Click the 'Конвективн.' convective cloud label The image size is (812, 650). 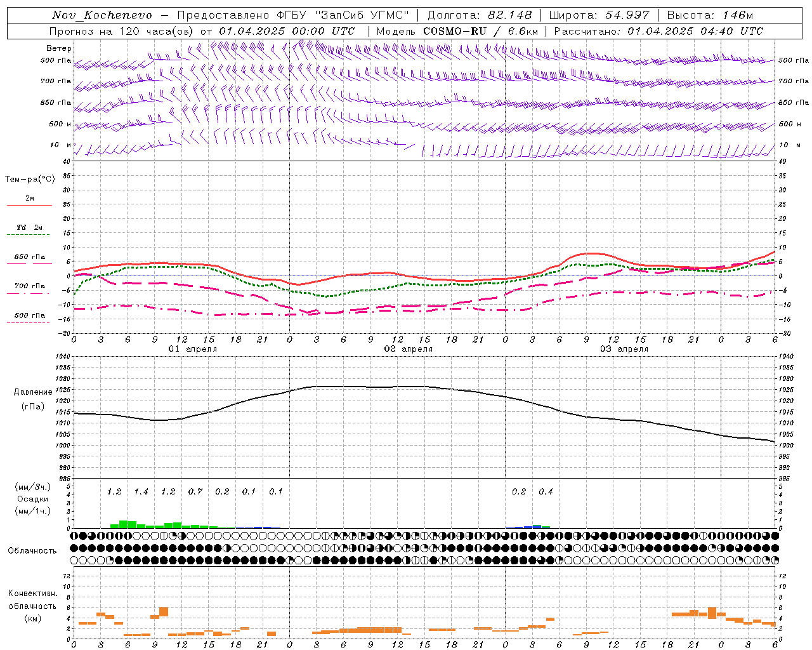point(32,594)
